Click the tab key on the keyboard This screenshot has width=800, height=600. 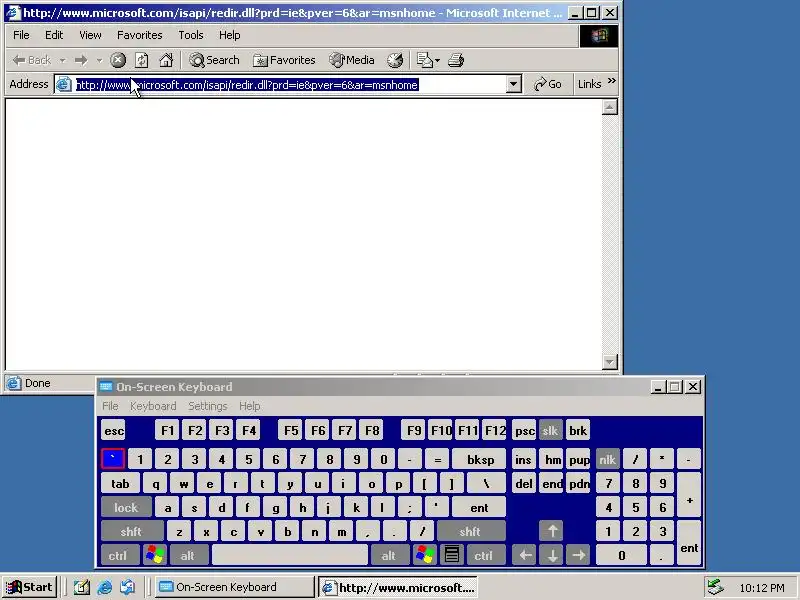pyautogui.click(x=120, y=483)
